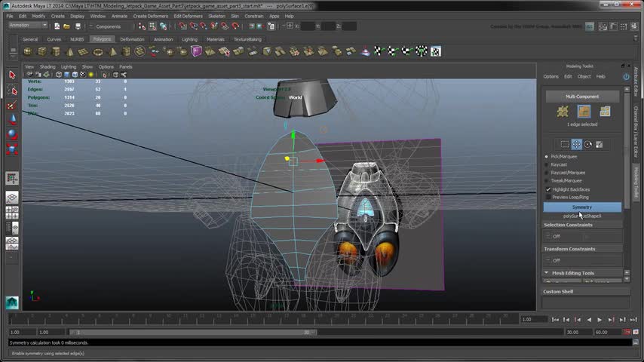Toggle Modeling Toolkit power button

point(626,76)
